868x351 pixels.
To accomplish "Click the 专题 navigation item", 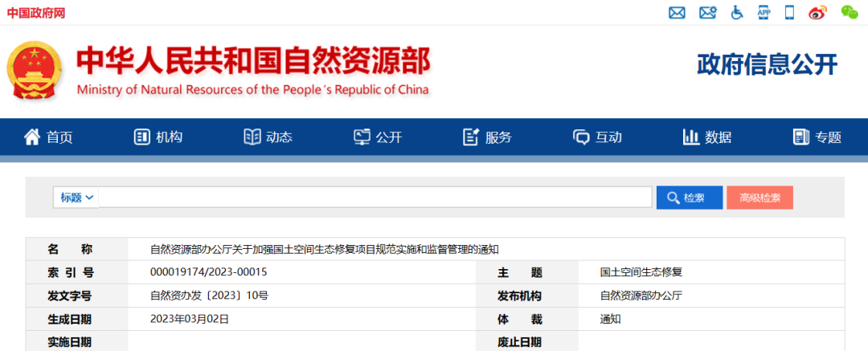I will pos(817,137).
